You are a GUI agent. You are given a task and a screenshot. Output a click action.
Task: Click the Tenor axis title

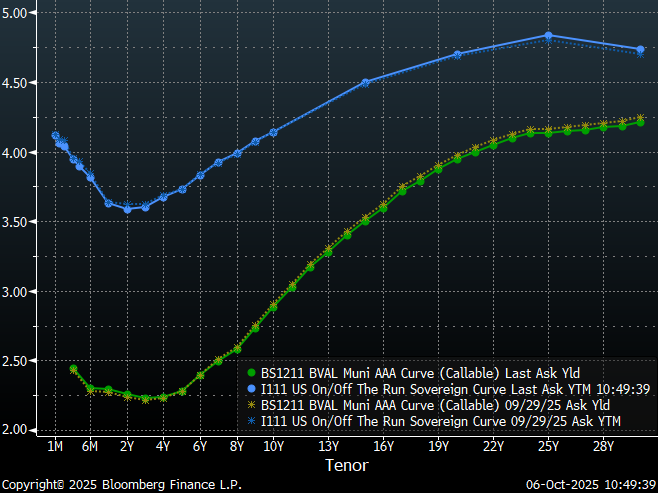tap(345, 465)
